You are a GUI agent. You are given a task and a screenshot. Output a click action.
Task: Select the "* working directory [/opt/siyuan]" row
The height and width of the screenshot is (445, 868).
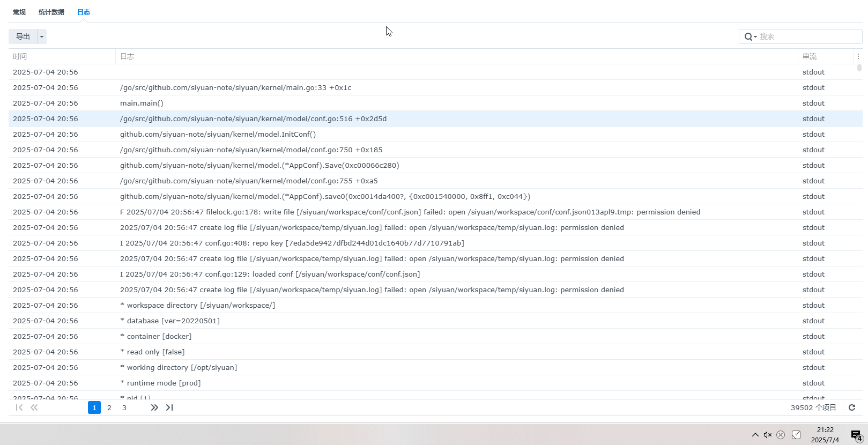(435, 367)
